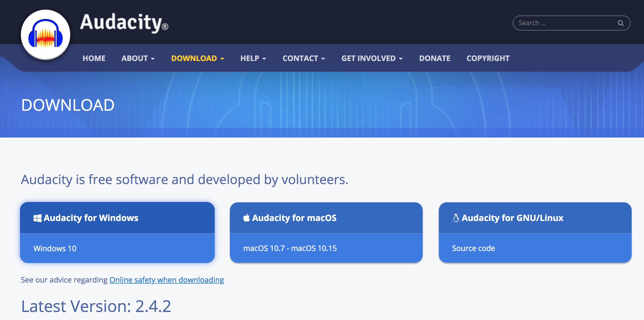The height and width of the screenshot is (320, 644).
Task: Expand the HELP dropdown arrow
Action: coord(264,59)
